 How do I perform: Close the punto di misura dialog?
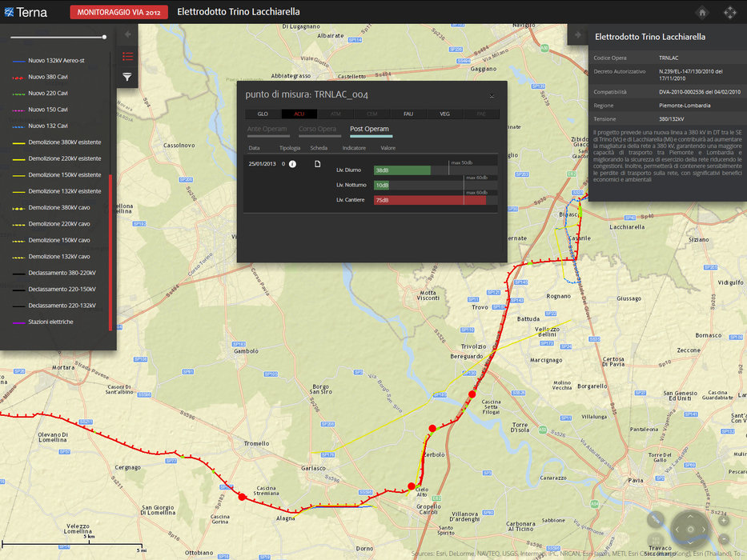click(492, 95)
